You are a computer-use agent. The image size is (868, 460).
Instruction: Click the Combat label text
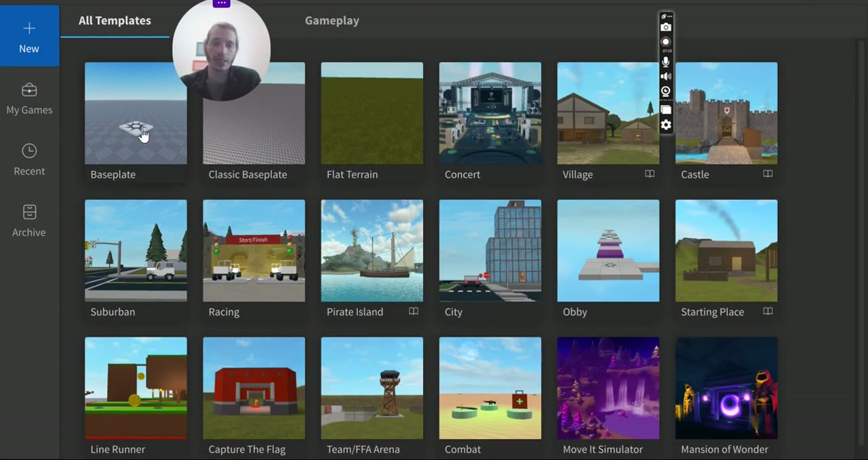[462, 449]
